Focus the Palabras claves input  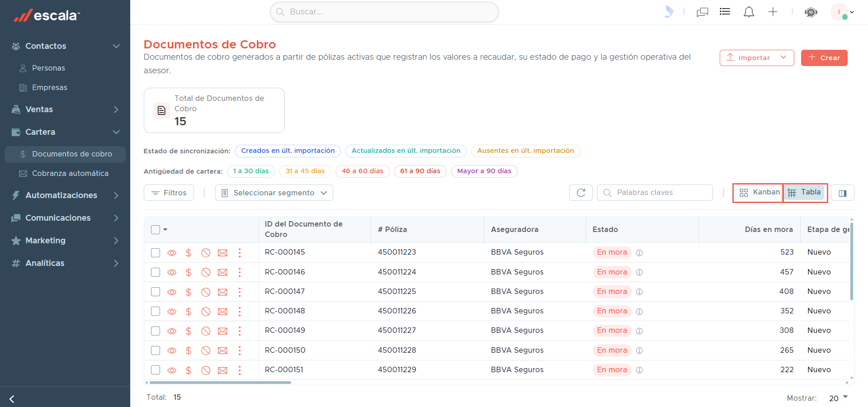pyautogui.click(x=655, y=193)
